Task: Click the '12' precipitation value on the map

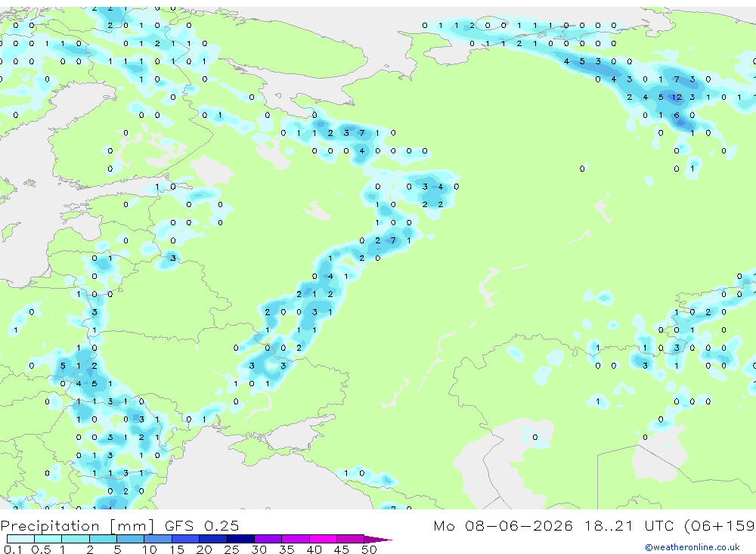Action: click(x=677, y=97)
